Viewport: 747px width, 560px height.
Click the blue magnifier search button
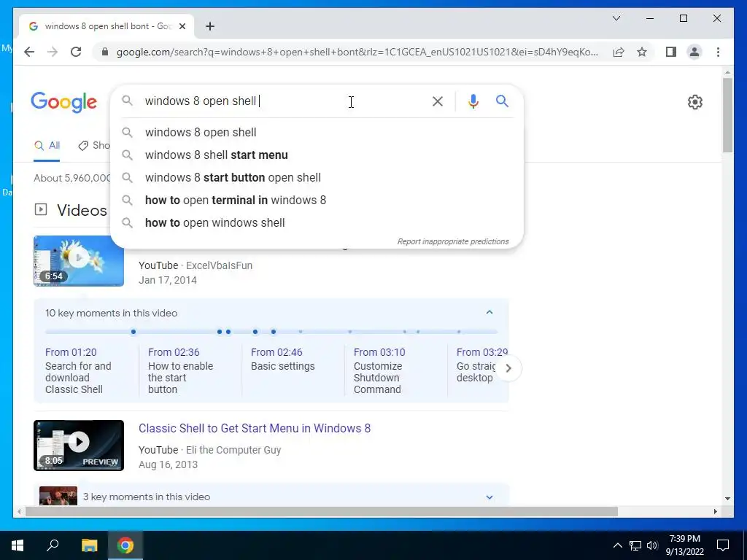(x=502, y=101)
